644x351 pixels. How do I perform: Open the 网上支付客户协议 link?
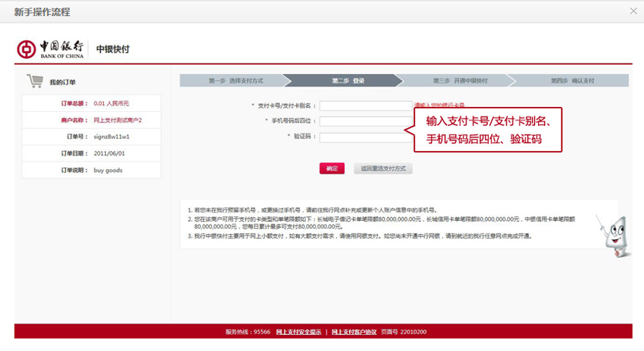pyautogui.click(x=354, y=331)
